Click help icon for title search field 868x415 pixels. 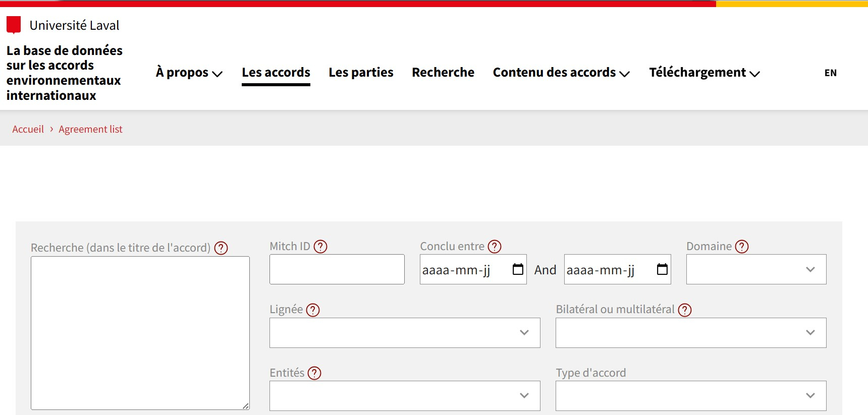pyautogui.click(x=221, y=248)
